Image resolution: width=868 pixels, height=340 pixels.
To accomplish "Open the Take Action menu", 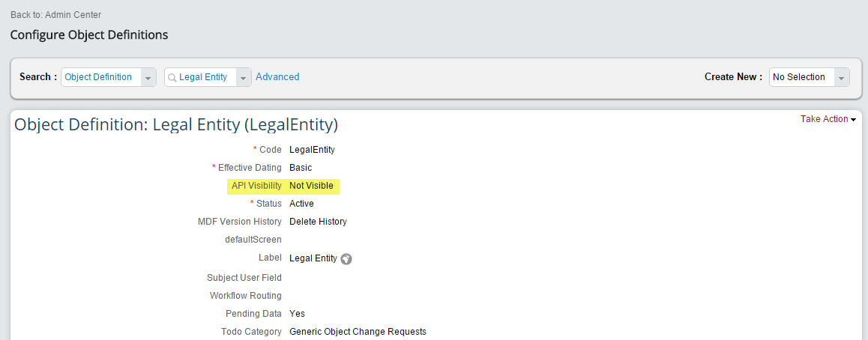I will (x=828, y=119).
